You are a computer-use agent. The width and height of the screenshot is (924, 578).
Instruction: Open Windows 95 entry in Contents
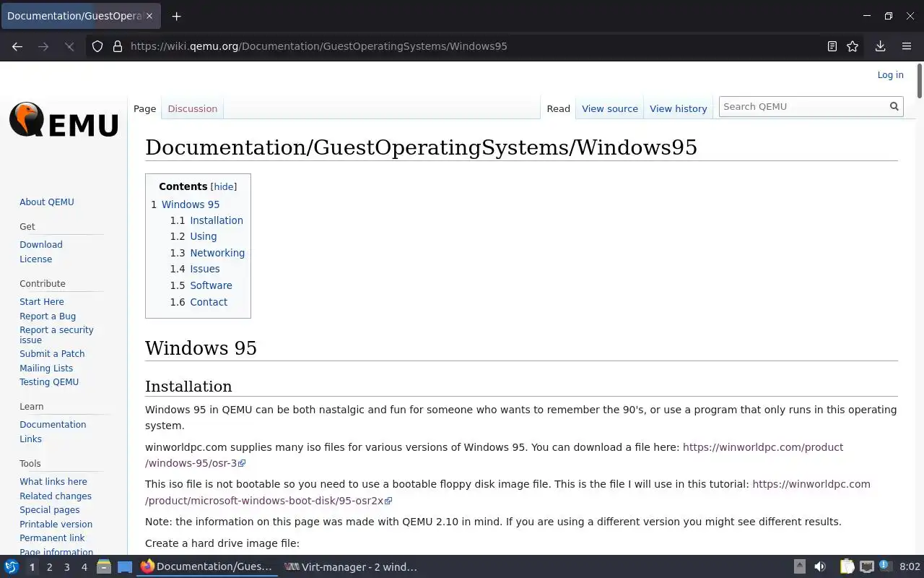191,204
